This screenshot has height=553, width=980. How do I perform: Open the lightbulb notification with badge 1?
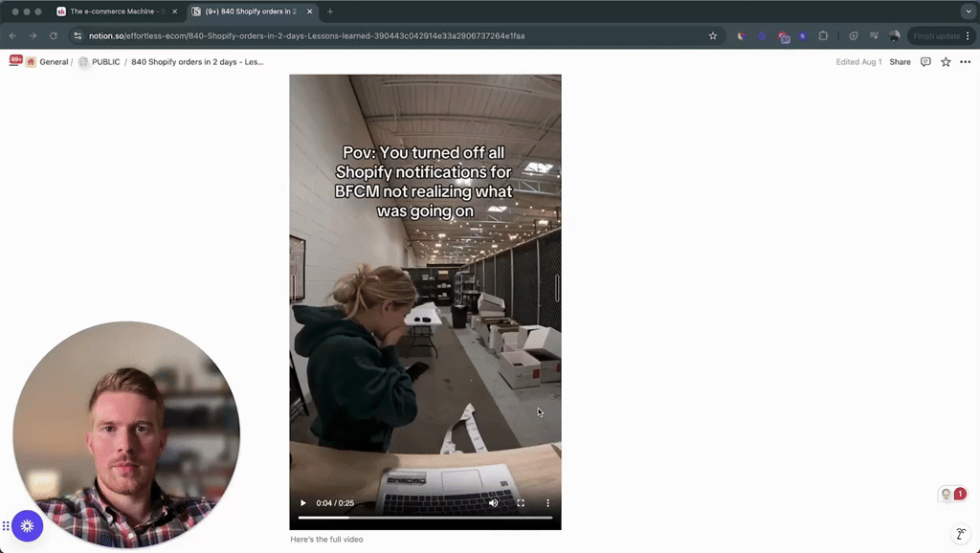[x=952, y=495]
